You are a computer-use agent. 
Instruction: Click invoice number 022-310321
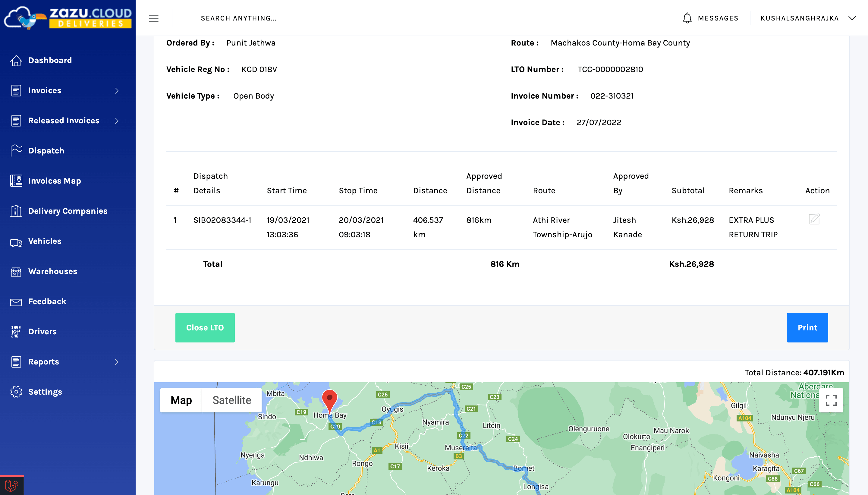pyautogui.click(x=612, y=96)
